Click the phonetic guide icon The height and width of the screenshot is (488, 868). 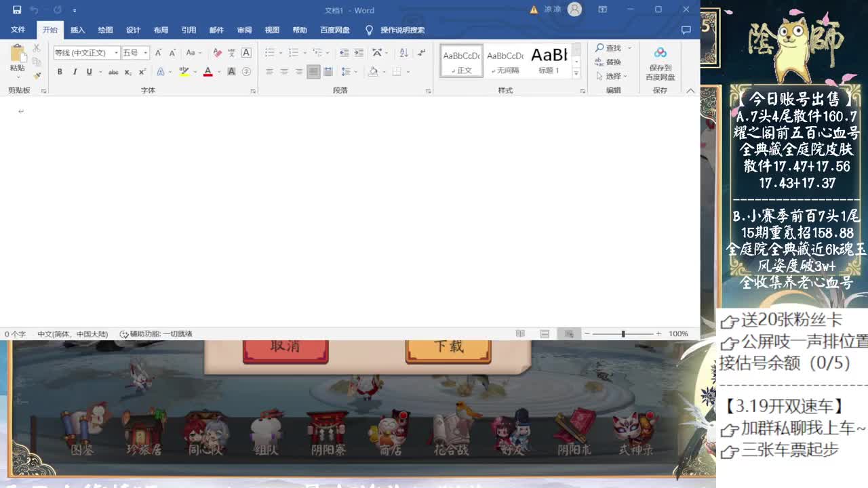coord(232,53)
